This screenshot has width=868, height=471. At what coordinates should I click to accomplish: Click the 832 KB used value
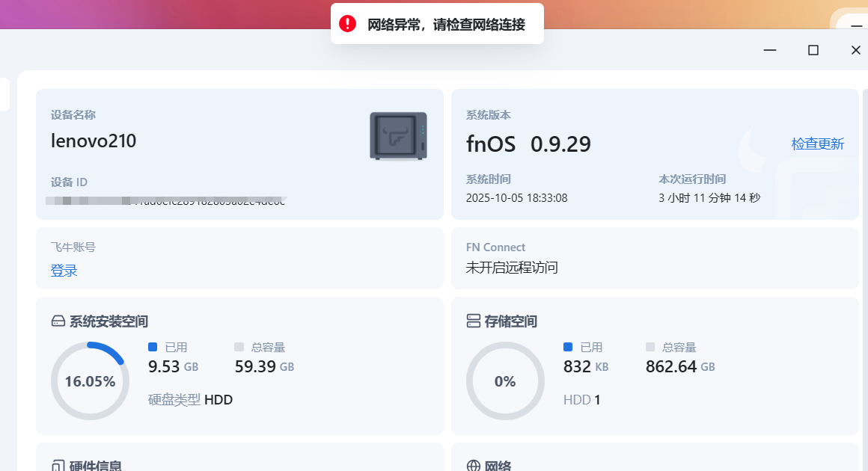click(586, 366)
